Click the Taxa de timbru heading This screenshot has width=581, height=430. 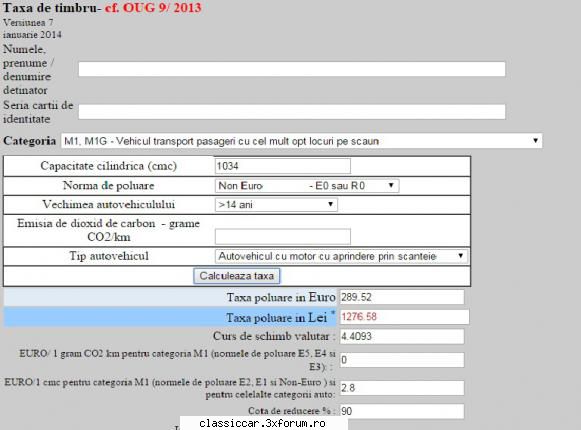tap(50, 7)
